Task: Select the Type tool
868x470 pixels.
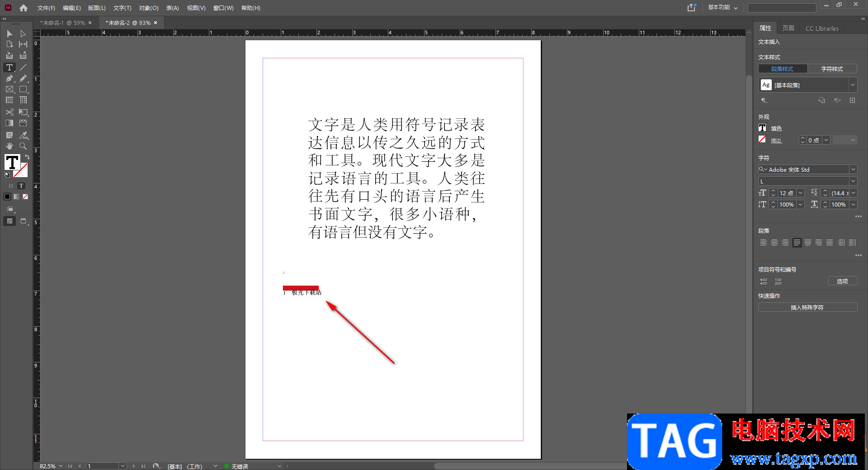Action: click(9, 67)
